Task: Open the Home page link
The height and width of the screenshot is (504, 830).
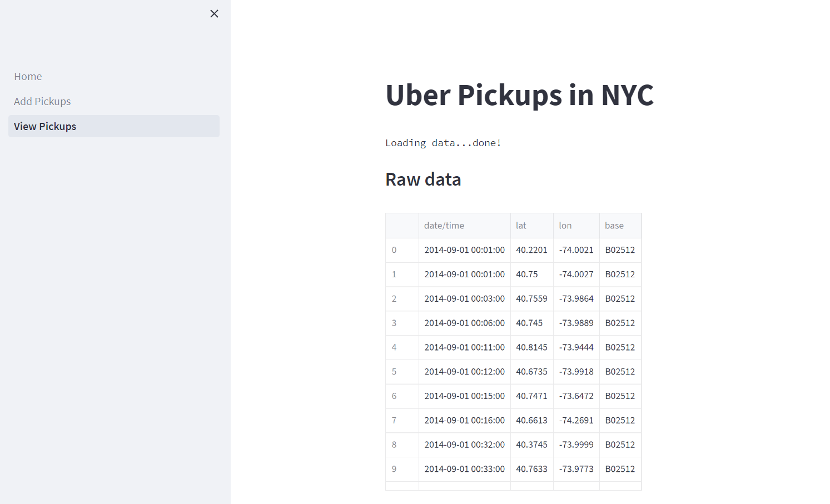Action: point(28,77)
